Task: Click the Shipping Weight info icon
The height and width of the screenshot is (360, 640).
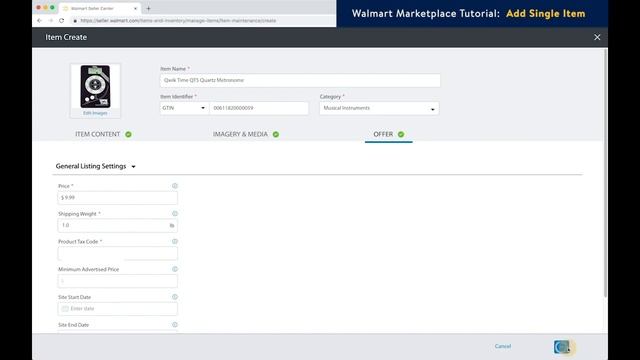Action: [175, 213]
